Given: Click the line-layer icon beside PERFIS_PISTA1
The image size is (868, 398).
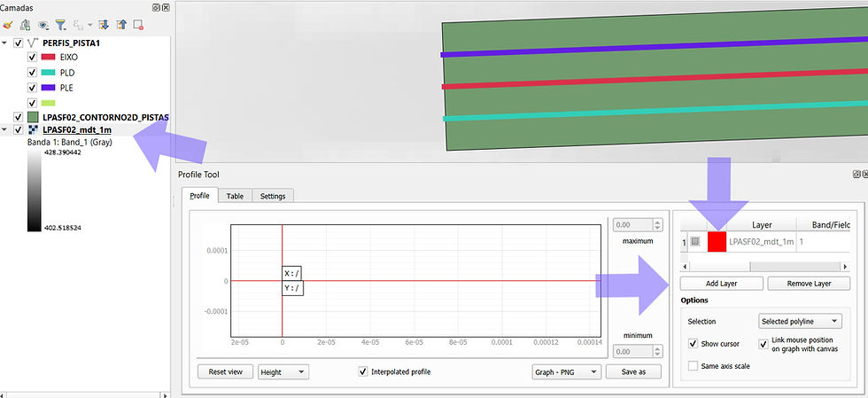Looking at the screenshot, I should [x=33, y=43].
